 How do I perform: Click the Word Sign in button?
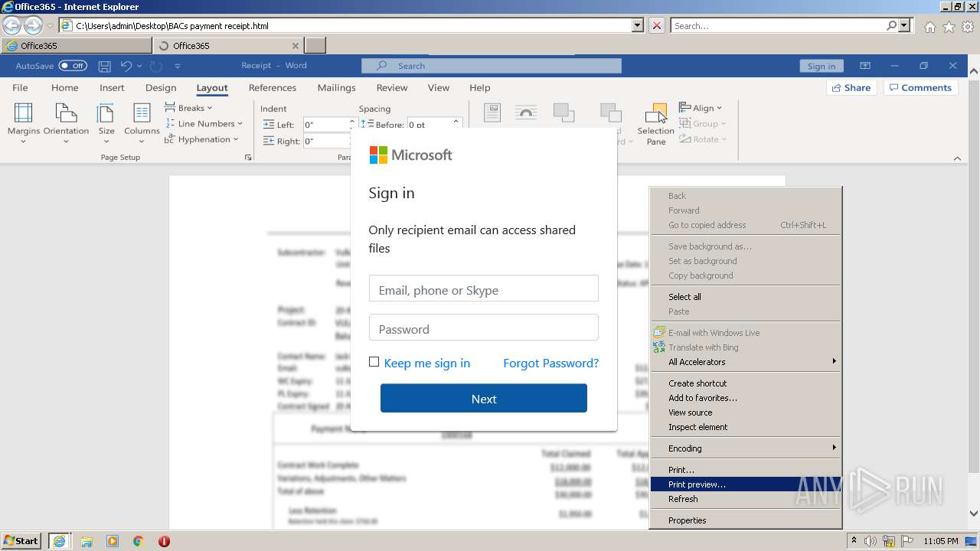click(x=822, y=66)
